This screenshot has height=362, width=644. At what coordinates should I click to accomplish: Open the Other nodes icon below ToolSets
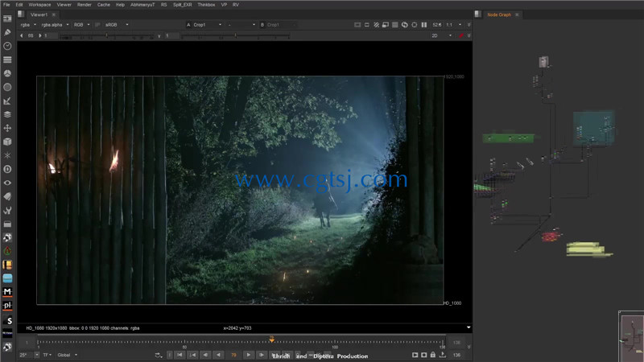(7, 224)
